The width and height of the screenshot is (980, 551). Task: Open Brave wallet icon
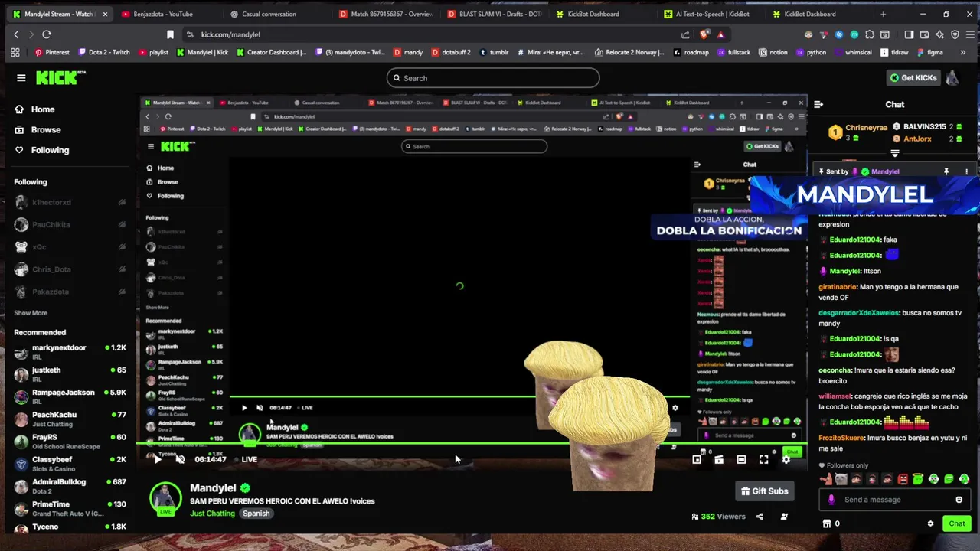(x=924, y=34)
